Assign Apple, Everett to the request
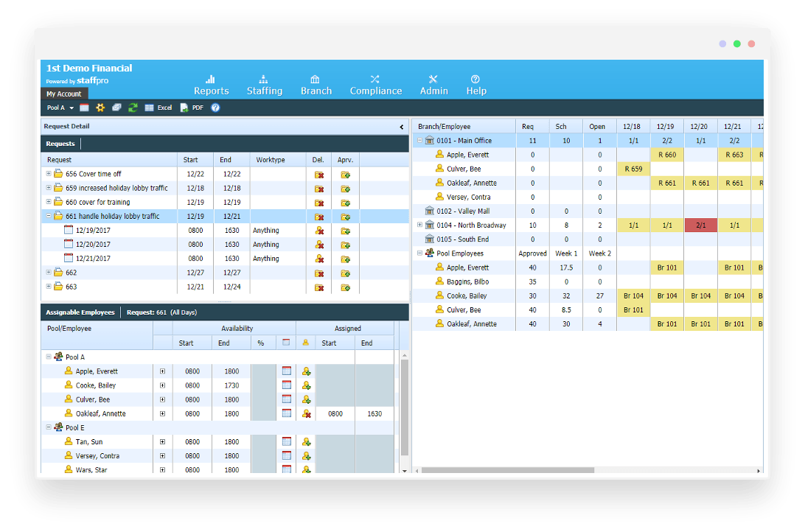805x532 pixels. 307,371
